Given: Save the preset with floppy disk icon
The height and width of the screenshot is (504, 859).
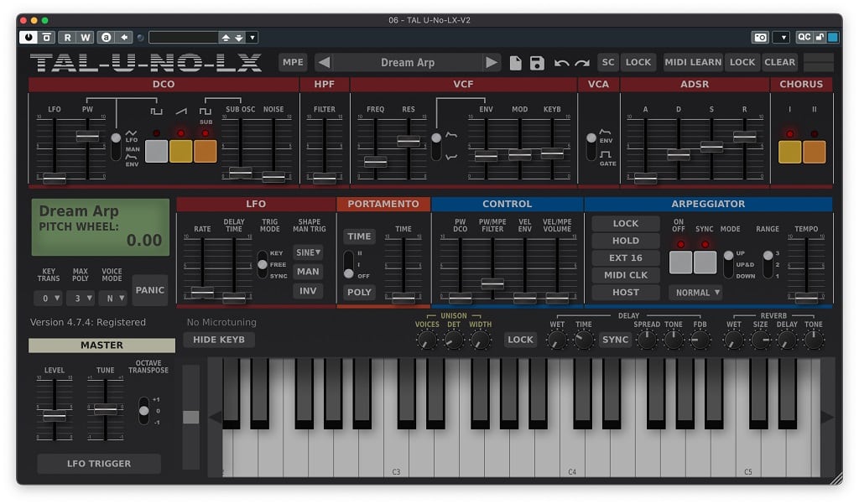Looking at the screenshot, I should coord(538,62).
